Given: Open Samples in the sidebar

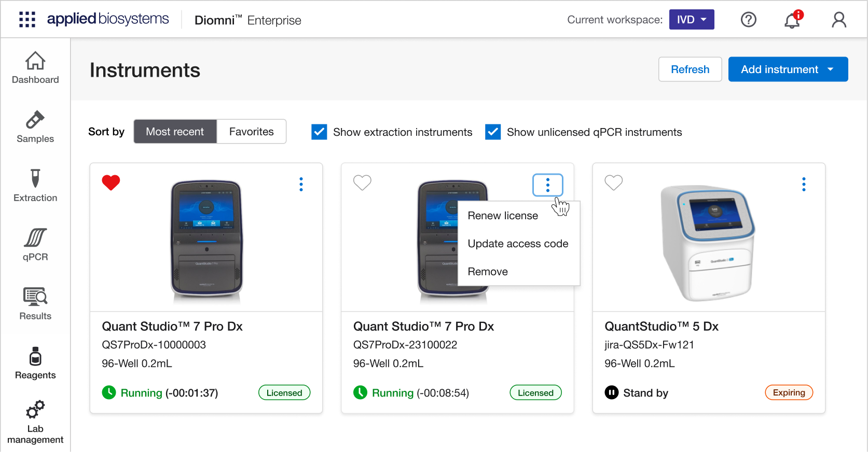Looking at the screenshot, I should pos(35,127).
